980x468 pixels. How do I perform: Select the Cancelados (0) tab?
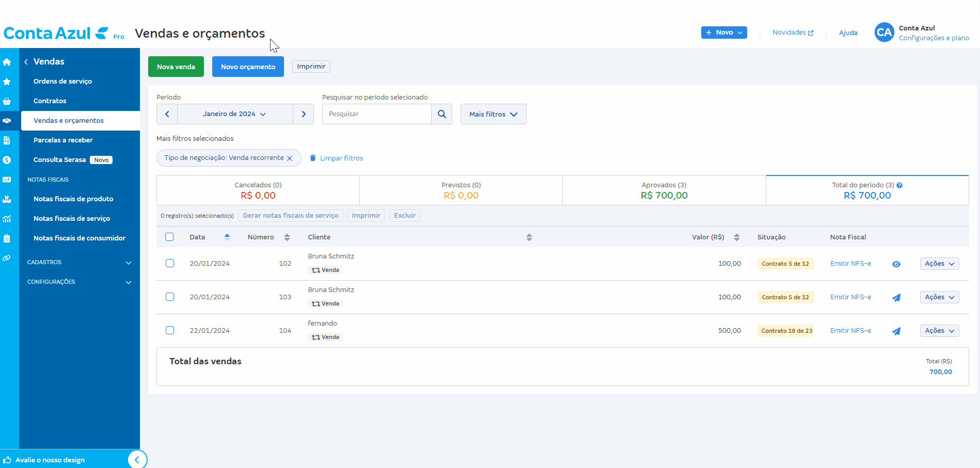click(258, 190)
